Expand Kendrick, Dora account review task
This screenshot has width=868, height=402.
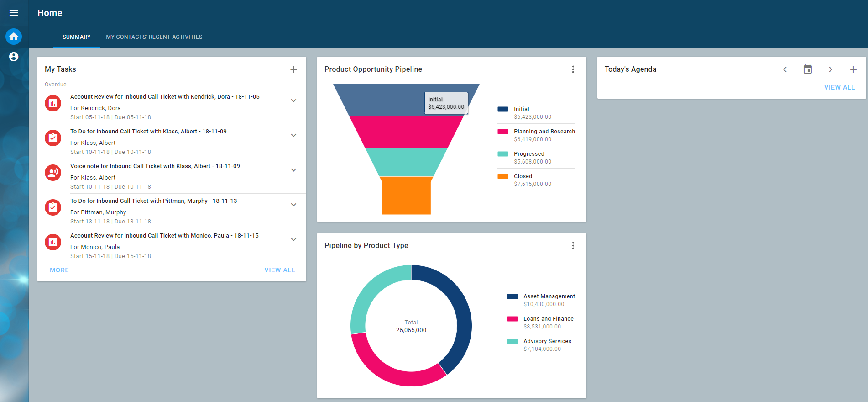coord(293,100)
